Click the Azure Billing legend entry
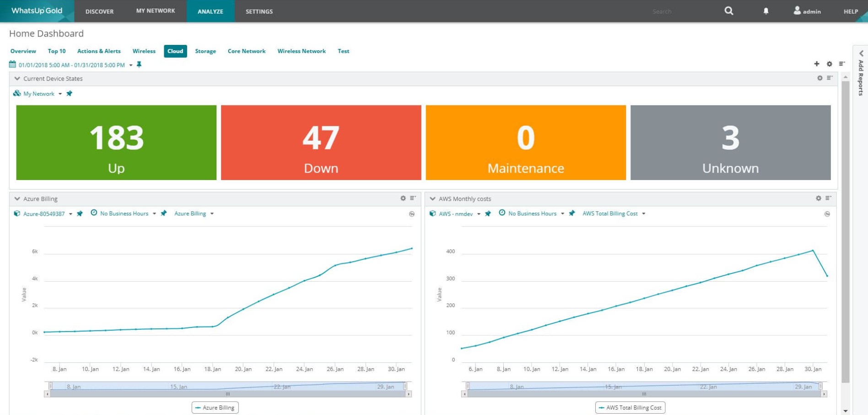This screenshot has width=868, height=415. click(215, 408)
